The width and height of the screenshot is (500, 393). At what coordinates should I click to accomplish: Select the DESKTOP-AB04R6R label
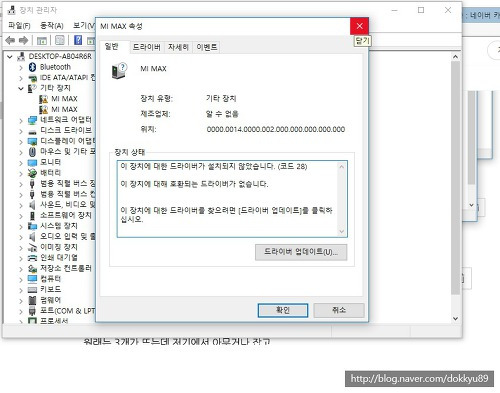pyautogui.click(x=60, y=56)
